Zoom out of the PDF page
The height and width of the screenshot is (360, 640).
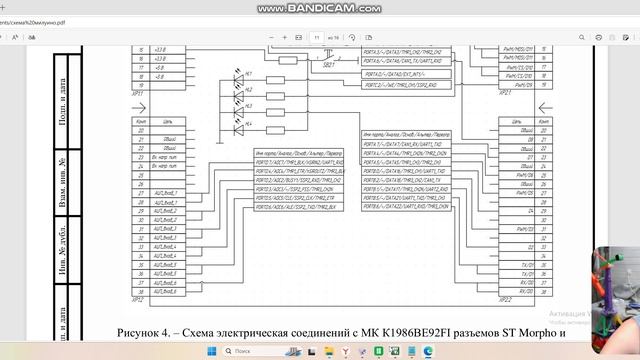271,37
